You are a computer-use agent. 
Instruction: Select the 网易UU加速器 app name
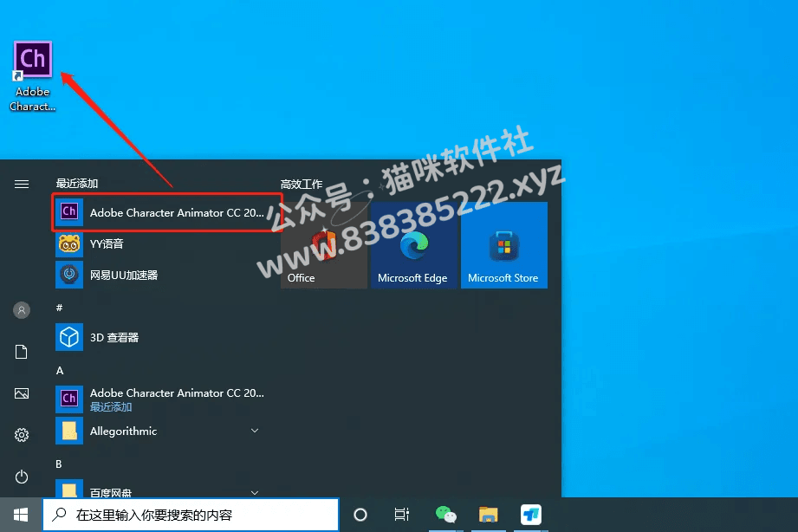124,275
